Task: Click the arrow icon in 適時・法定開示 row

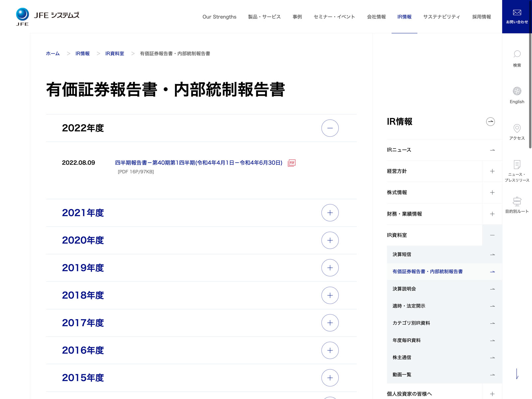Action: click(492, 306)
